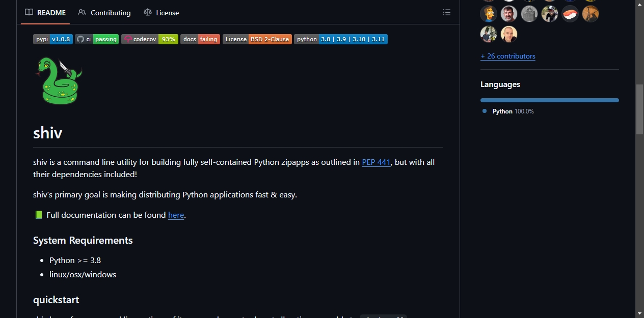Screen dimensions: 644x318
Task: Click the 'linux/osx/windows' list item
Action: tap(83, 274)
